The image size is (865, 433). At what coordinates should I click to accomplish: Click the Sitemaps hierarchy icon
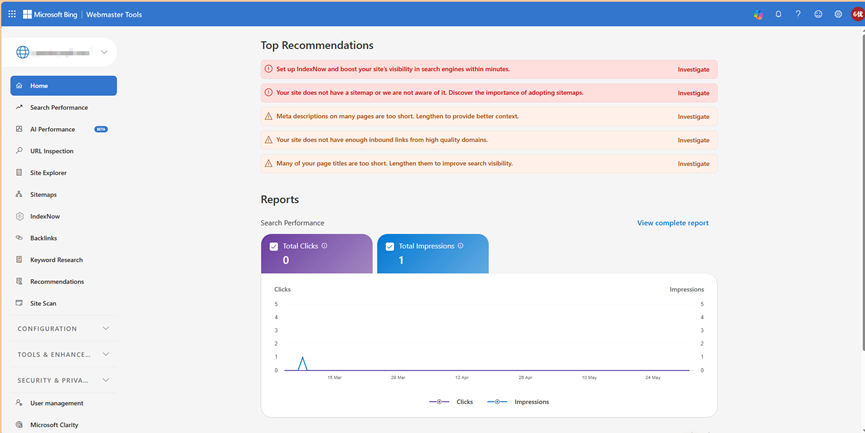19,194
